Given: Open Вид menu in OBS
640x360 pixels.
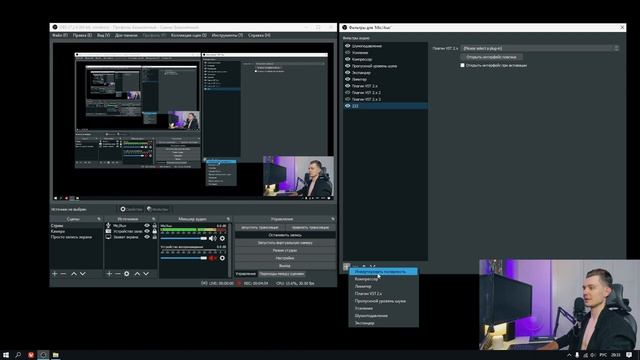Looking at the screenshot, I should point(103,36).
